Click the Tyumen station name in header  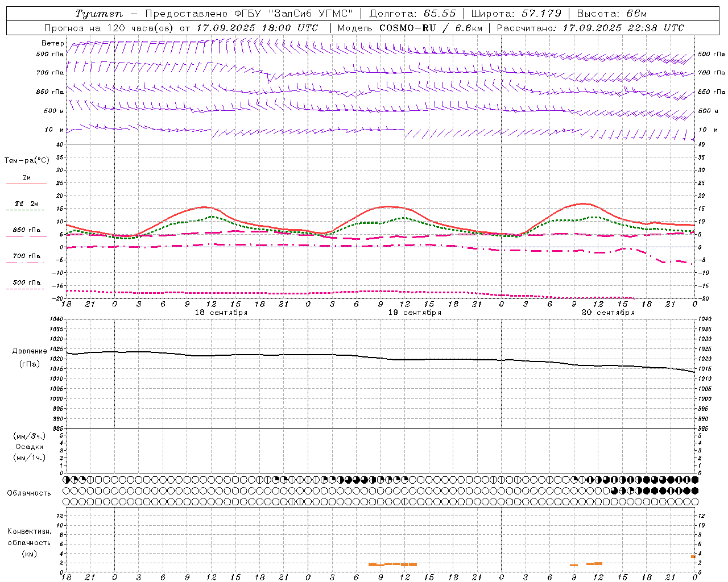tap(100, 14)
